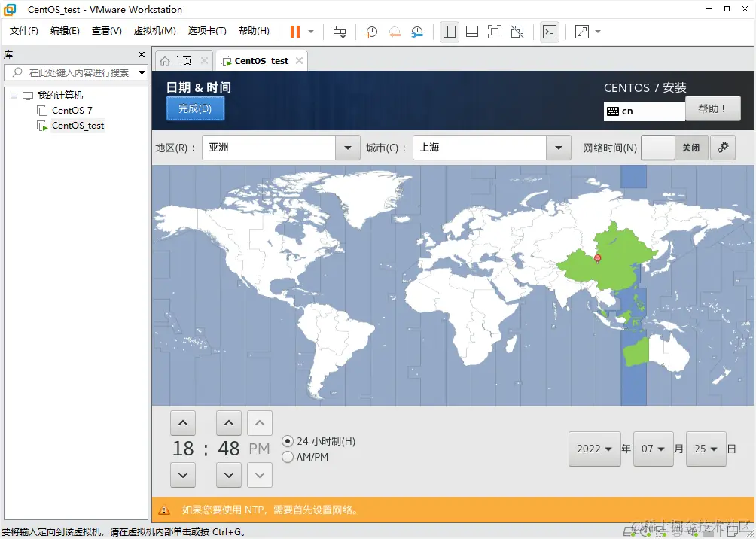Open the 文件(F) menu

click(x=23, y=31)
